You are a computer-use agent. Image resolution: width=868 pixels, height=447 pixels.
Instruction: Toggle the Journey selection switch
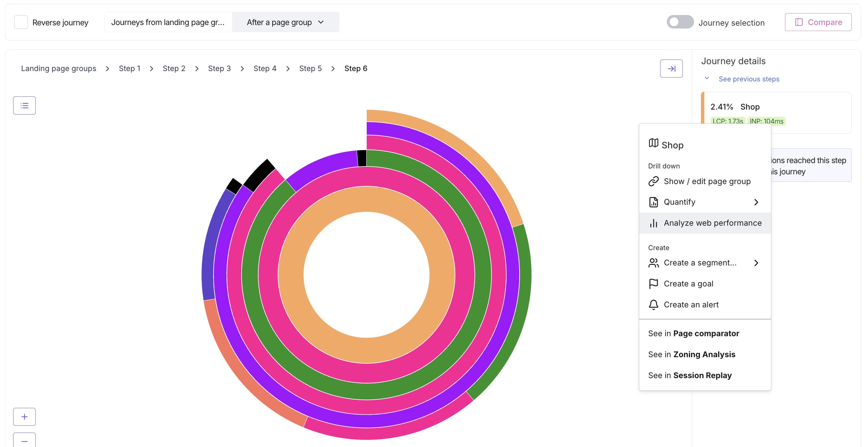[x=680, y=22]
